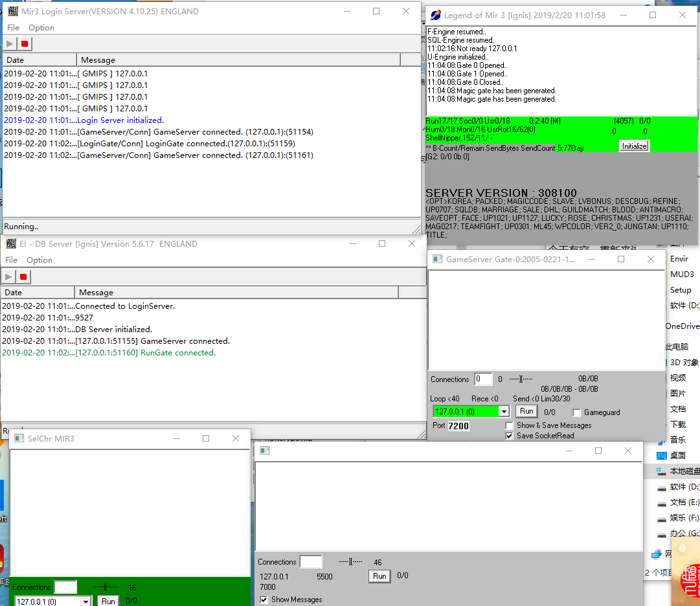Click Run in SelChr MIR3 window
Viewport: 700px width, 606px height.
point(109,601)
